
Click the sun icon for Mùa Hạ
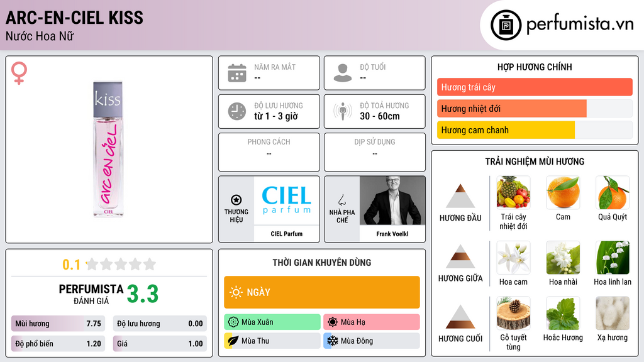333,322
